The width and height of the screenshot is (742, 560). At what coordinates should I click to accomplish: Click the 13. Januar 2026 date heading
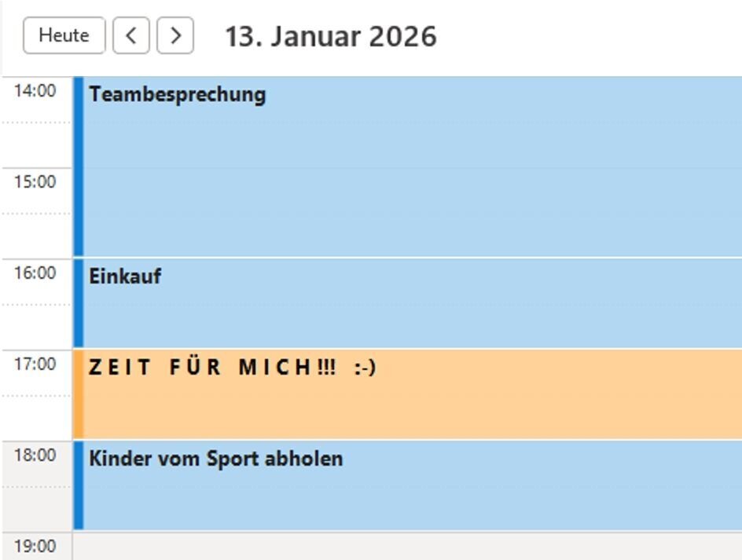(330, 36)
